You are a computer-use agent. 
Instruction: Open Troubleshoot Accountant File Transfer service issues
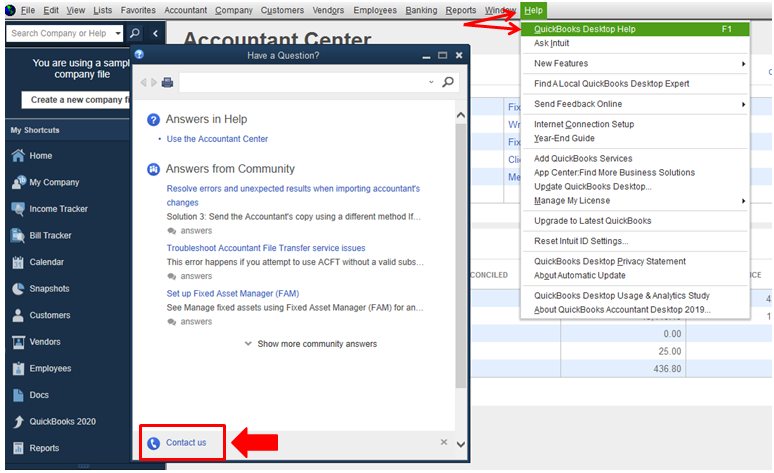[266, 248]
